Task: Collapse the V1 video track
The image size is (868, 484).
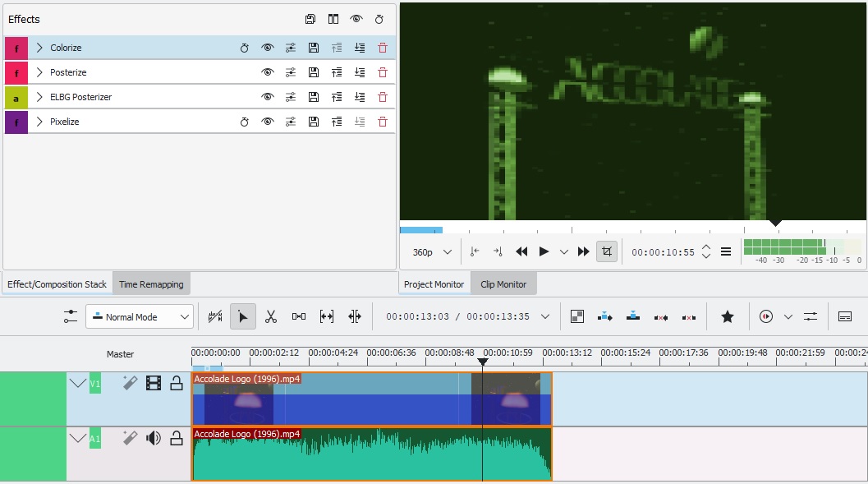Action: [x=77, y=383]
